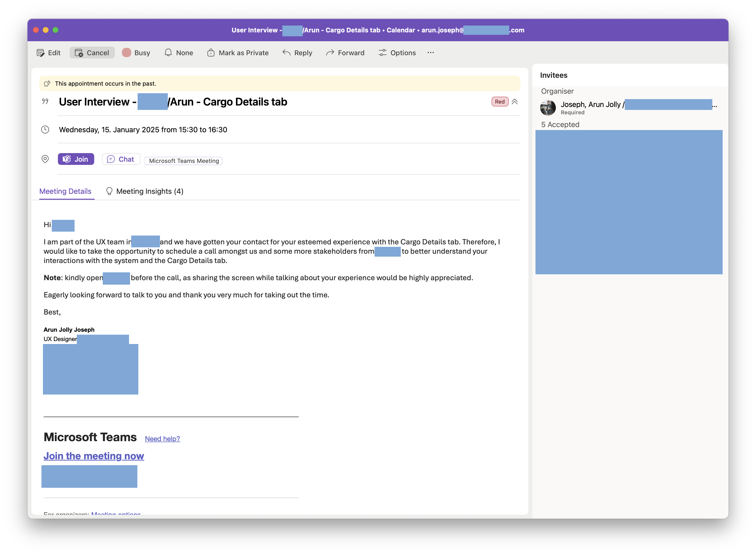The image size is (756, 555).
Task: Open the None reminder dropdown
Action: pyautogui.click(x=179, y=53)
